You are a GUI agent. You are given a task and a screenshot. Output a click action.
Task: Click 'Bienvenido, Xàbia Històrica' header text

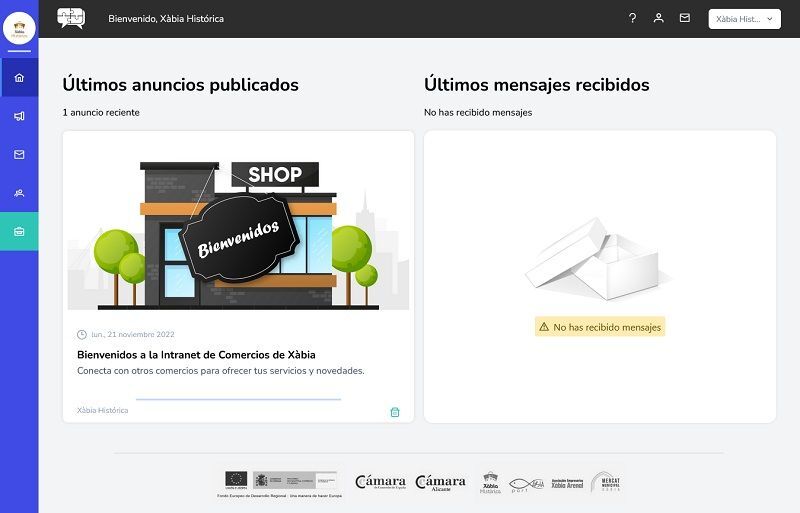click(166, 19)
